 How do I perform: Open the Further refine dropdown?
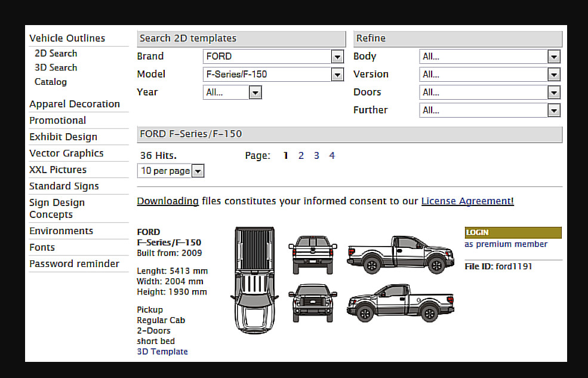[490, 110]
